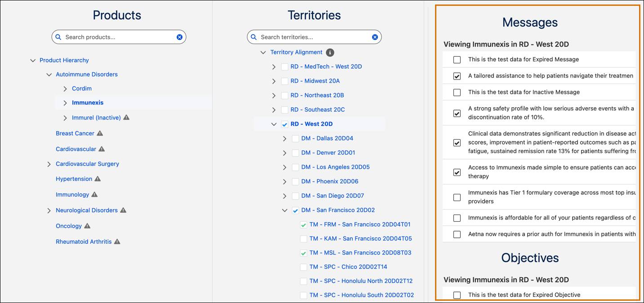Click warning icon beside Rheumatoid Arthritis
The width and height of the screenshot is (644, 303).
click(x=117, y=242)
